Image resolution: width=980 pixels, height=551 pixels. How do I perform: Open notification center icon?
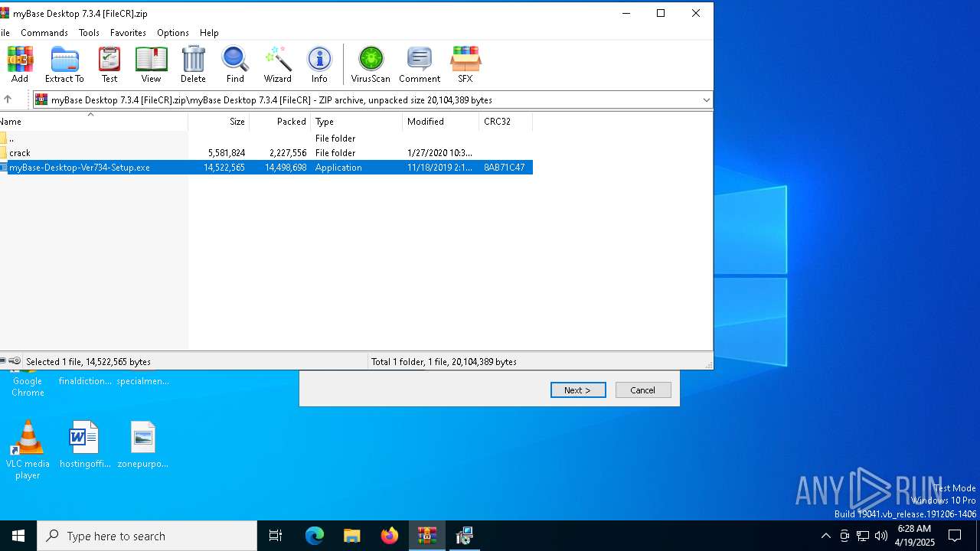pyautogui.click(x=955, y=536)
